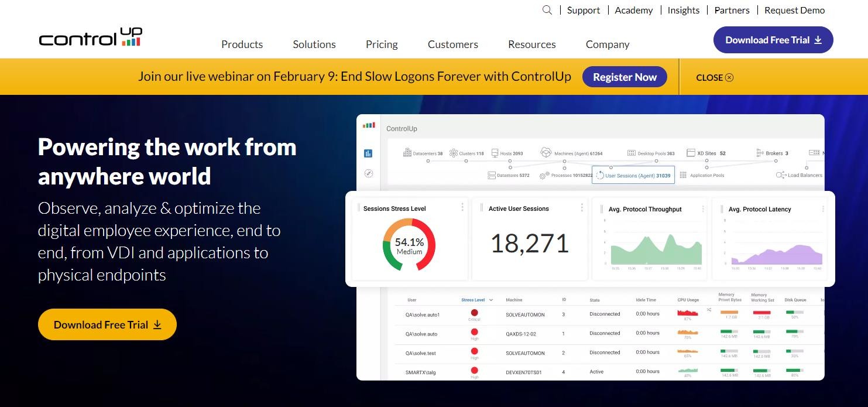Click the Processes gear icon
This screenshot has width=868, height=407.
(x=544, y=175)
